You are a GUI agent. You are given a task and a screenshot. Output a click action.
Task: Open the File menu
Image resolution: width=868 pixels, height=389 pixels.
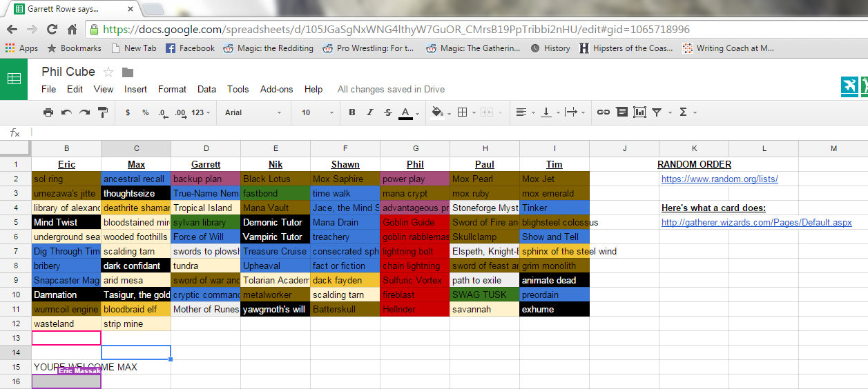(48, 89)
